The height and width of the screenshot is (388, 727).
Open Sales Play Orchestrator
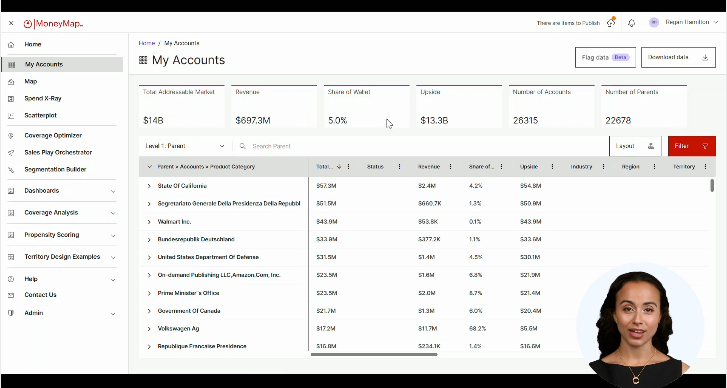pyautogui.click(x=58, y=153)
